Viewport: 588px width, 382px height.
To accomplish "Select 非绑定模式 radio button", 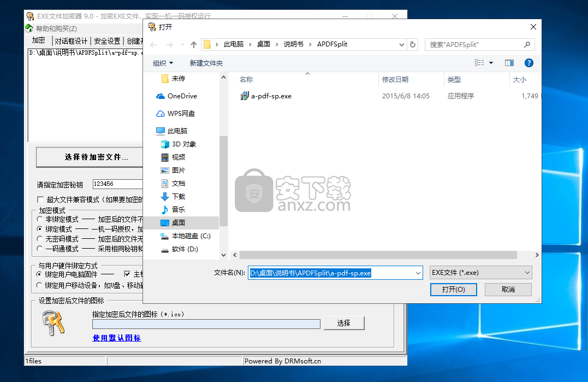I will 39,219.
